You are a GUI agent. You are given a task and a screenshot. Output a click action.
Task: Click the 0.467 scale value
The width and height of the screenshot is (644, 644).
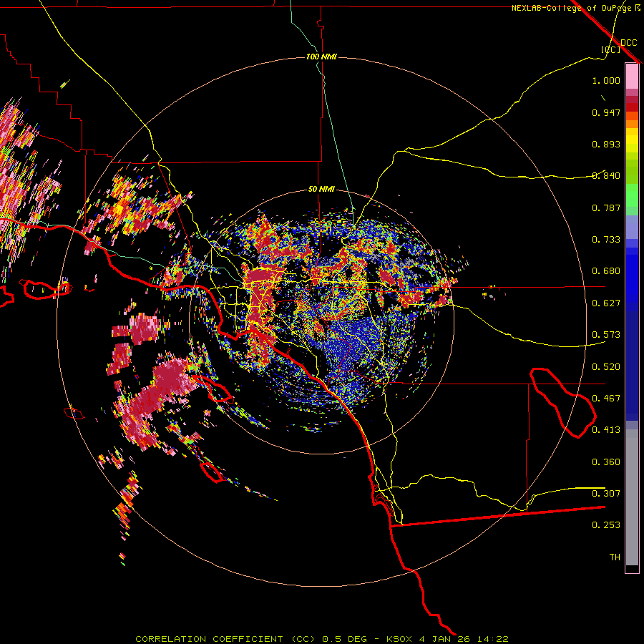point(606,399)
